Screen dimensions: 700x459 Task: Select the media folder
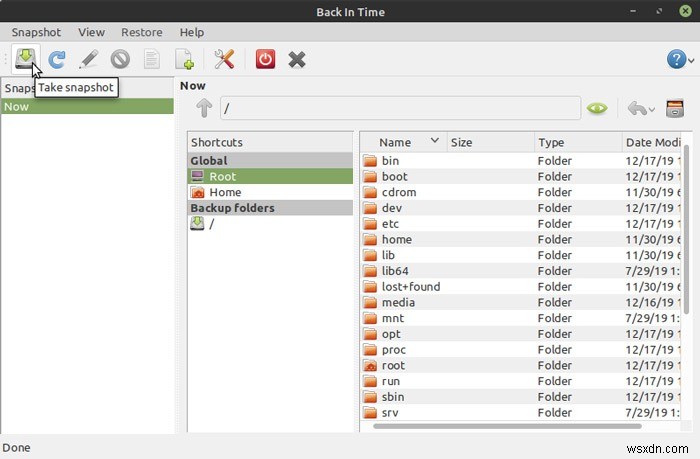521,302
